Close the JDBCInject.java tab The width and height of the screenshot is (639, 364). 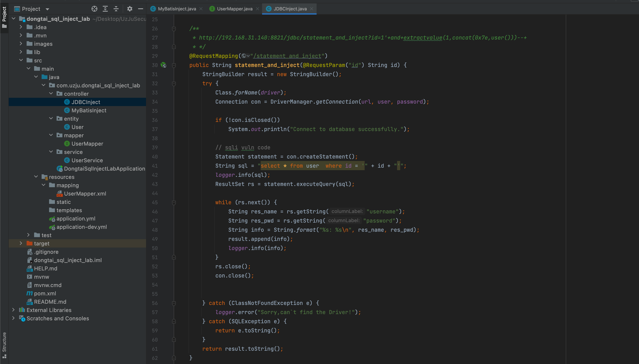pyautogui.click(x=312, y=9)
